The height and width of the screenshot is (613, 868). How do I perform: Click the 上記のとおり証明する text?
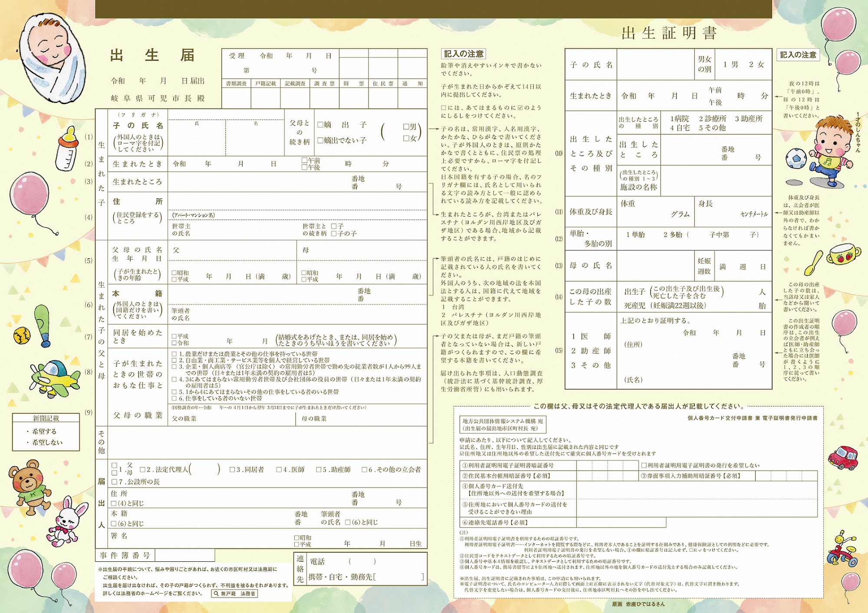click(x=655, y=321)
